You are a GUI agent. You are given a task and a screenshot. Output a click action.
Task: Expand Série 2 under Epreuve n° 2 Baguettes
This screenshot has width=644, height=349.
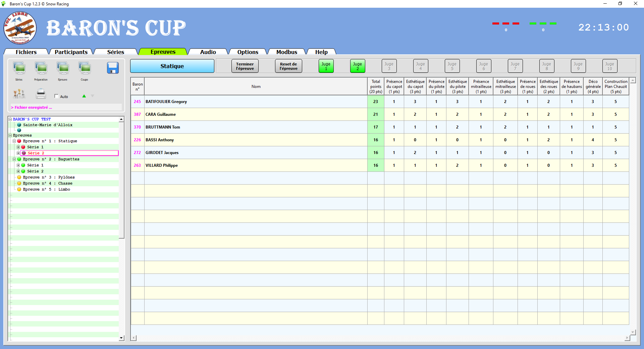[18, 171]
